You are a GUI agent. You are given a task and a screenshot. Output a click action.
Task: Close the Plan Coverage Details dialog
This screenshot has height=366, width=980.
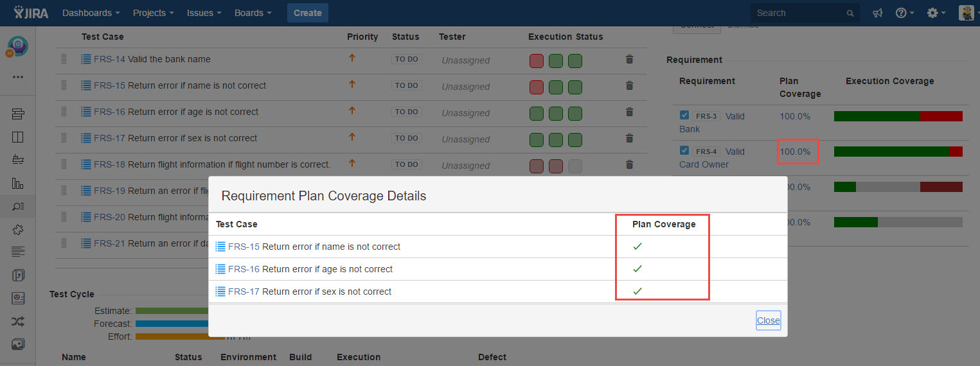pyautogui.click(x=768, y=320)
